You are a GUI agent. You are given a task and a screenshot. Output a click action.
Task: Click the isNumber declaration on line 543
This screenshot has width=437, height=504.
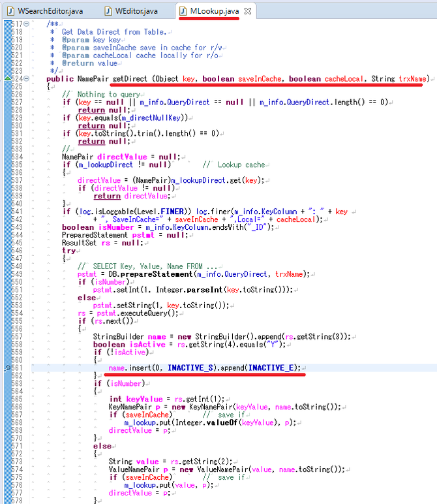(116, 227)
